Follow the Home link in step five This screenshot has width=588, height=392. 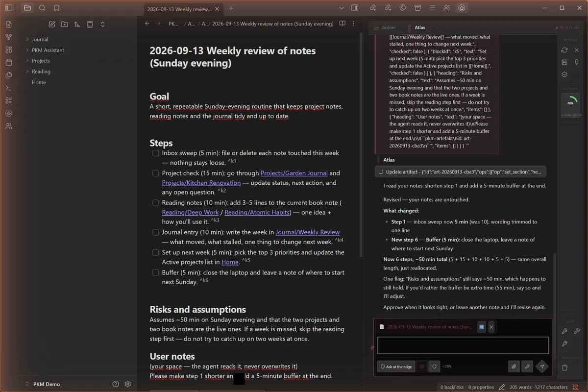(230, 262)
